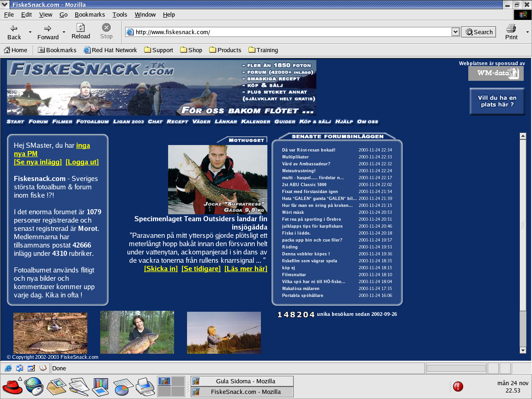
Task: Click the carp catch photo thumbnail
Action: tap(137, 332)
